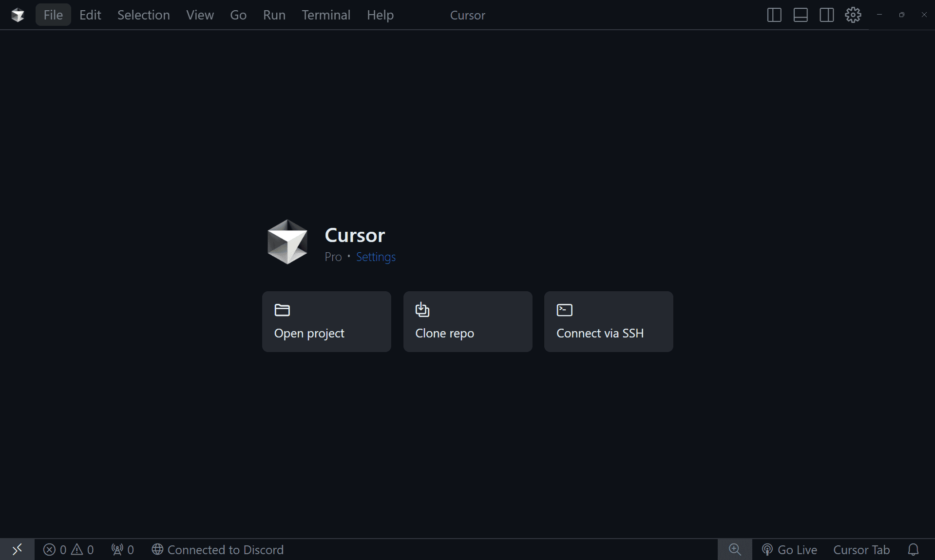Viewport: 935px width, 560px height.
Task: Open the remote window indicator
Action: 17,550
